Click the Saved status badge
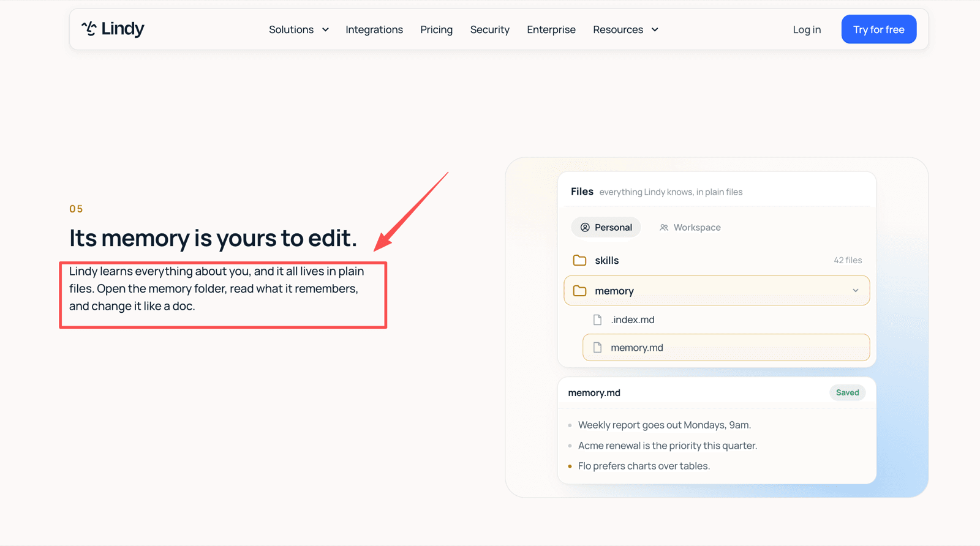980x546 pixels. [848, 392]
